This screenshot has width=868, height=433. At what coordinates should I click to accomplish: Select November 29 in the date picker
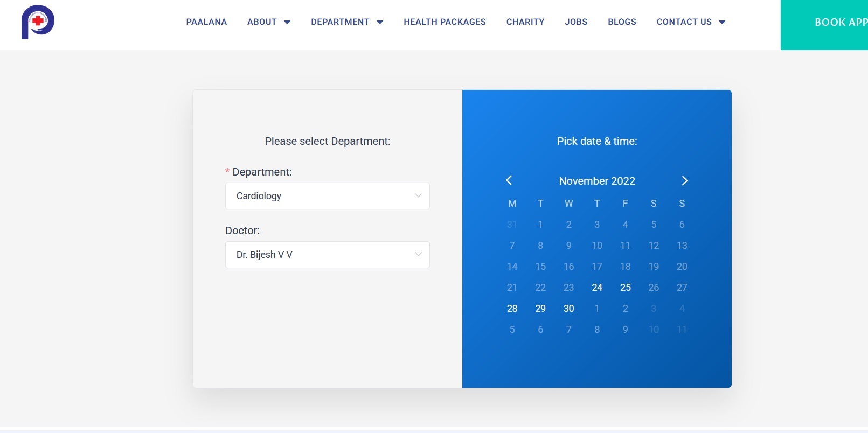click(x=540, y=309)
